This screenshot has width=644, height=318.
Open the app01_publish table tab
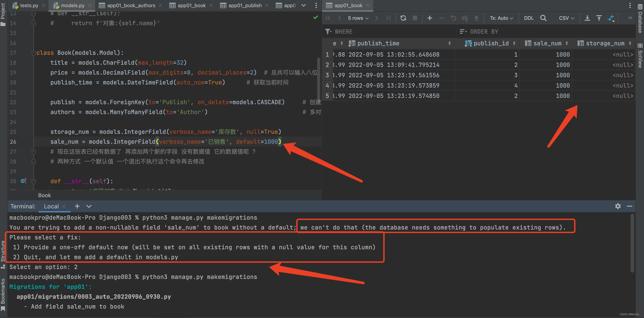pyautogui.click(x=245, y=5)
